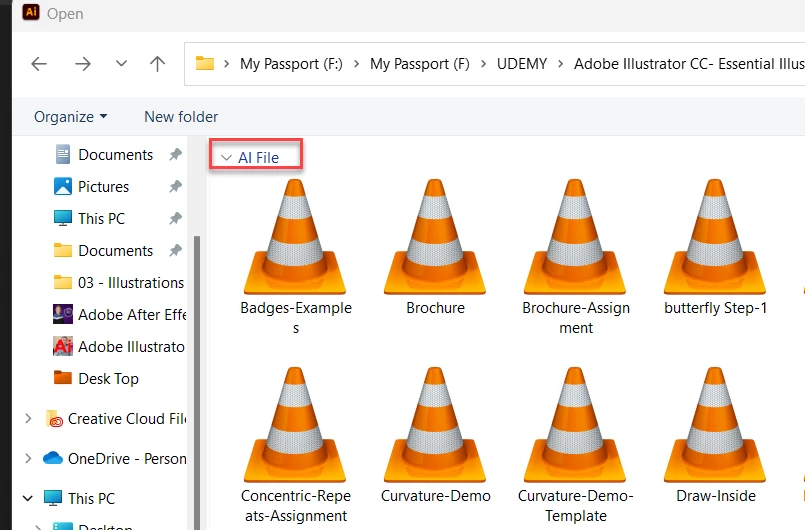805x530 pixels.
Task: Select Creative Cloud Files in sidebar
Action: click(126, 419)
